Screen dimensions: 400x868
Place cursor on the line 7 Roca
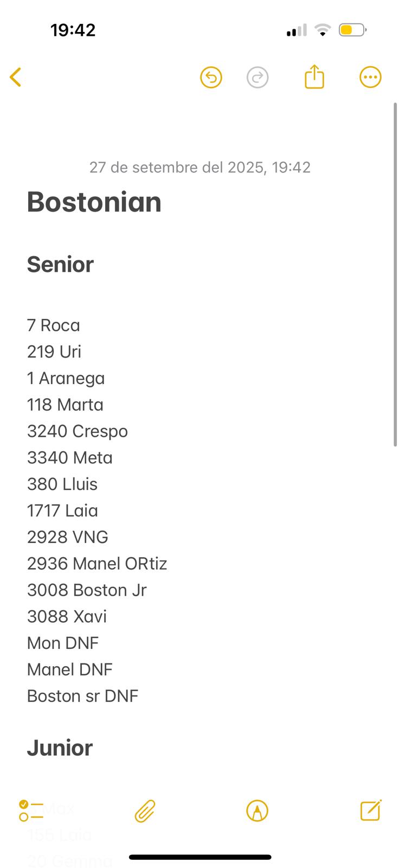pos(54,325)
